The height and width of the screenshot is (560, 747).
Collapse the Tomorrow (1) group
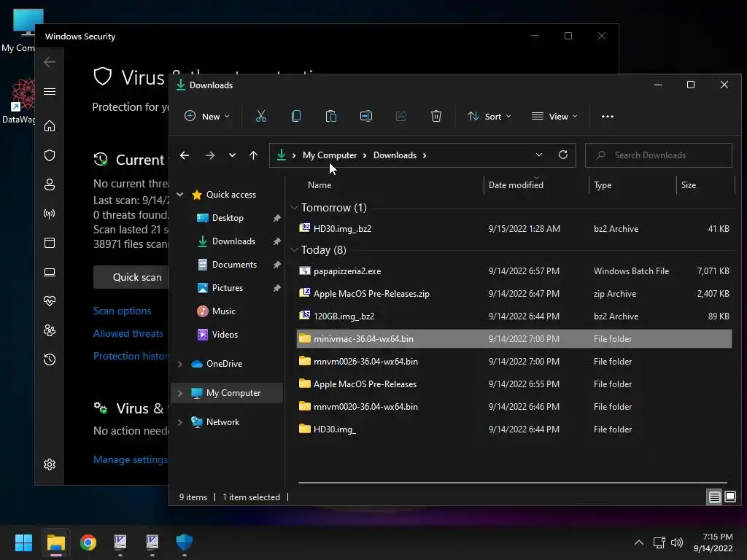tap(295, 208)
